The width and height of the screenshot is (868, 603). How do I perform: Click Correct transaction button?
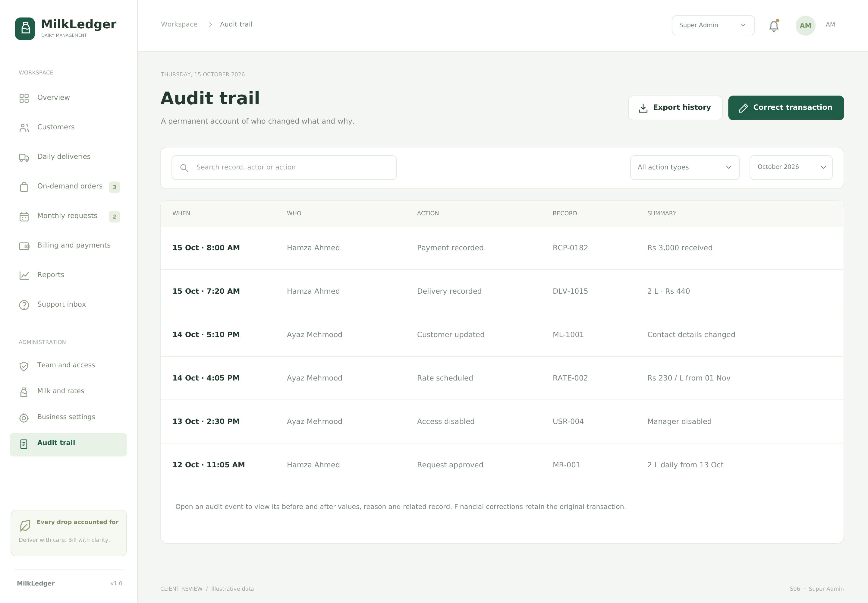[786, 108]
